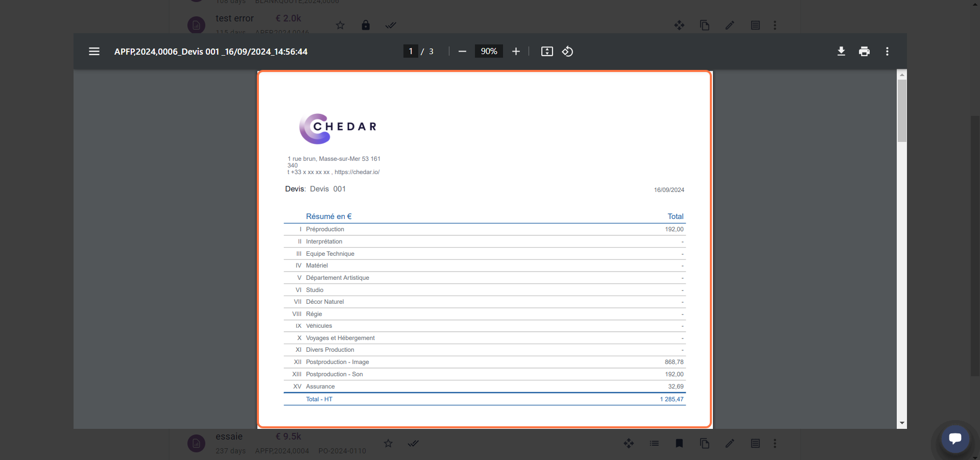Print the PDF document

pos(864,52)
